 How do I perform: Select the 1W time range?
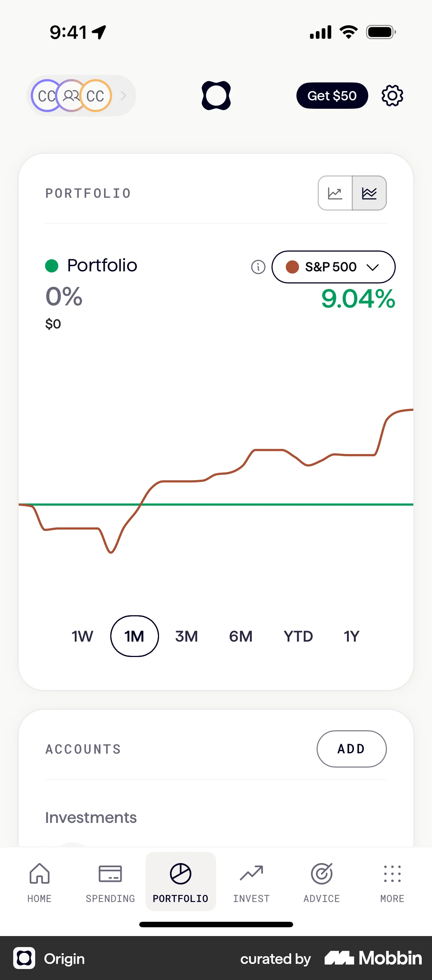pos(82,636)
